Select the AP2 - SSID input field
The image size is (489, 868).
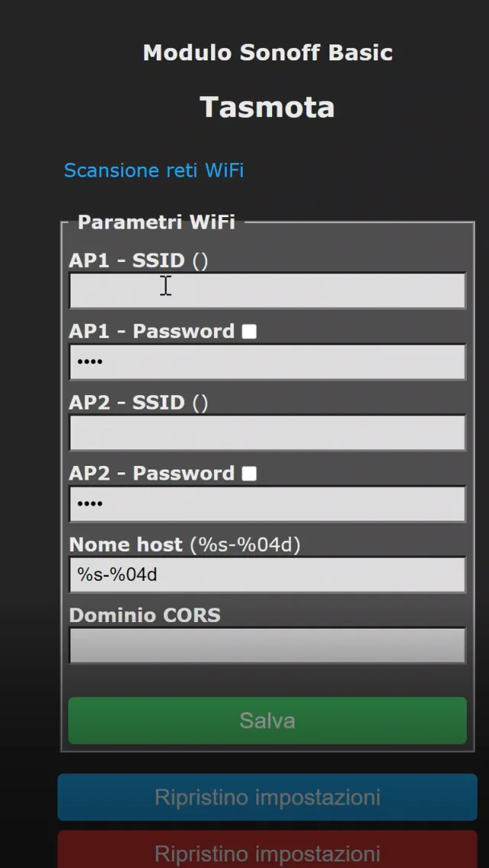tap(267, 432)
